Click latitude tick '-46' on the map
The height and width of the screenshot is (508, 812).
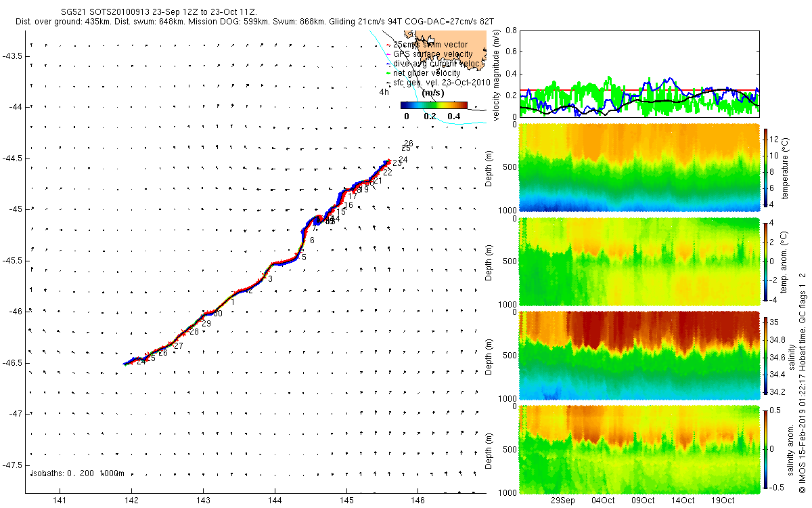click(x=16, y=312)
